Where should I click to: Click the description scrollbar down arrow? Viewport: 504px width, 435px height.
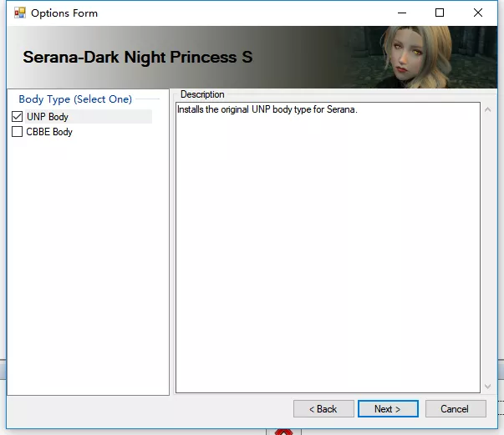487,387
